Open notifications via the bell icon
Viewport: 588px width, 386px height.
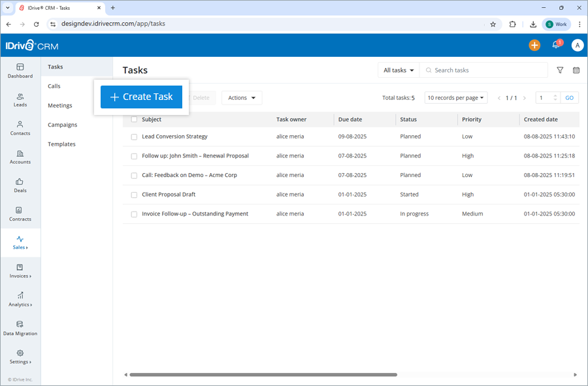(x=556, y=45)
